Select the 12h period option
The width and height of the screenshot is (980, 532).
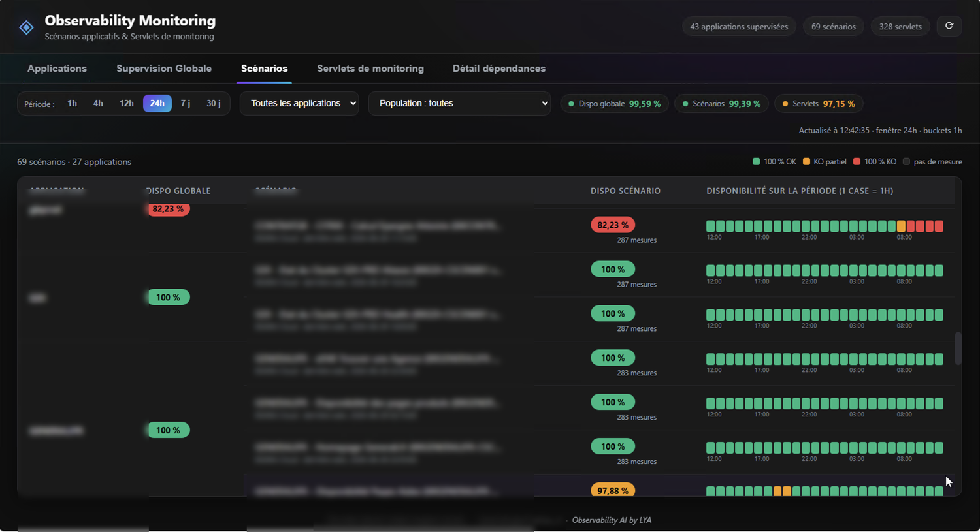tap(126, 103)
